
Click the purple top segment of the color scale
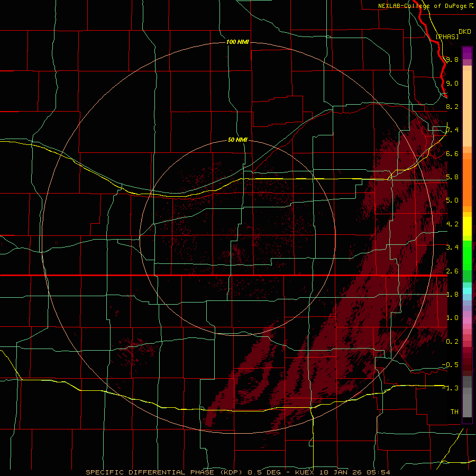click(467, 53)
